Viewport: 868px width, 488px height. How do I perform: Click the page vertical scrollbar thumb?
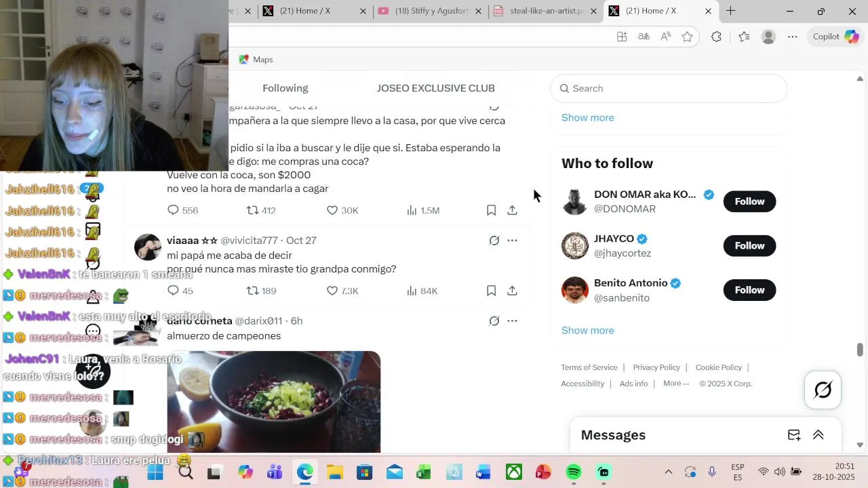click(x=860, y=350)
